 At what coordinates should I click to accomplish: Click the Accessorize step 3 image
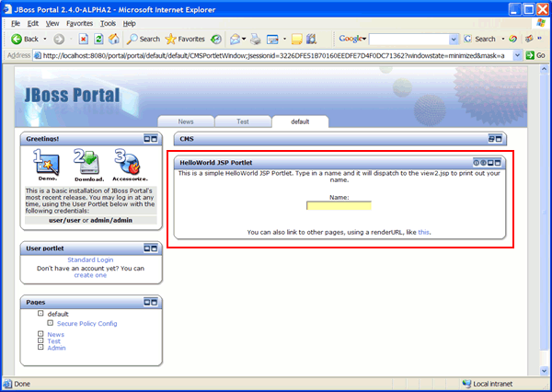point(130,165)
